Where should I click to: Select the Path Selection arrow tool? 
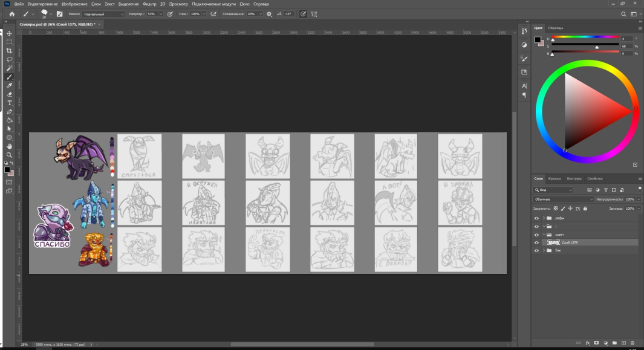pyautogui.click(x=9, y=129)
